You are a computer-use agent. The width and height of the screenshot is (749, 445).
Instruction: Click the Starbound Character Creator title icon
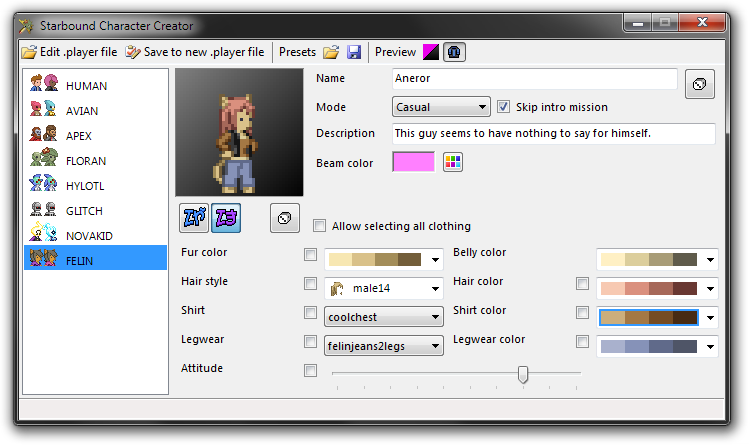[26, 26]
